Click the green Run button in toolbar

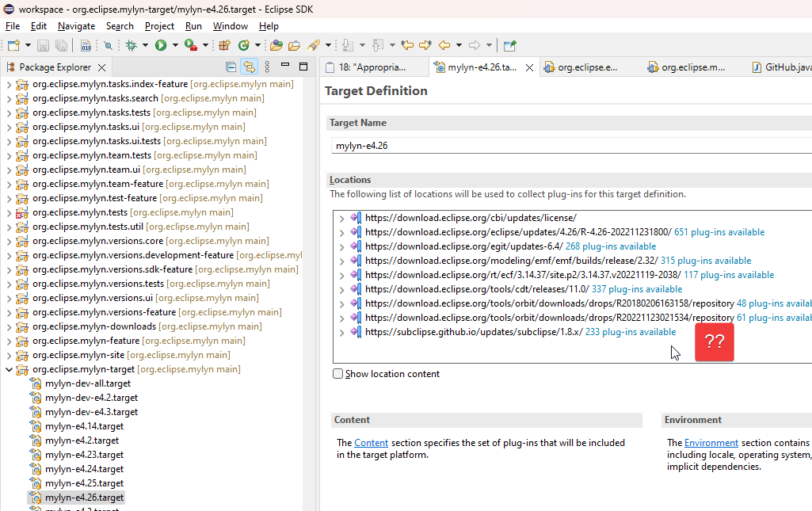[161, 46]
